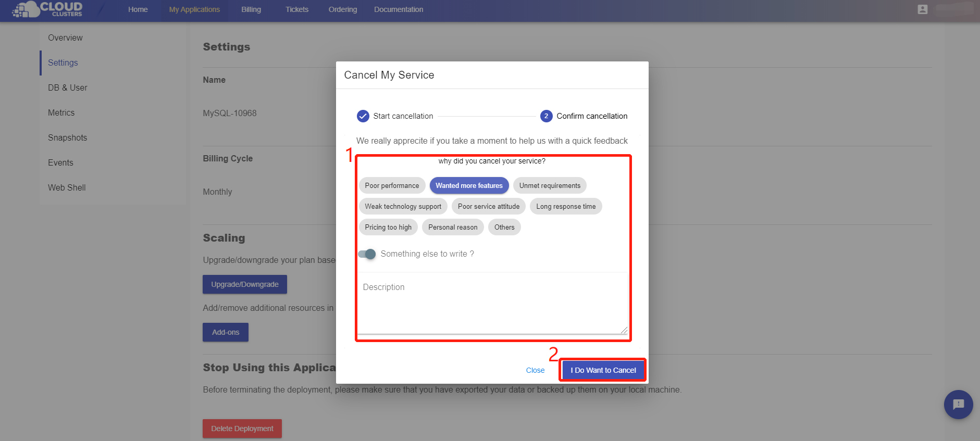Click the Start cancellation step label
Image resolution: width=980 pixels, height=441 pixels.
point(403,116)
